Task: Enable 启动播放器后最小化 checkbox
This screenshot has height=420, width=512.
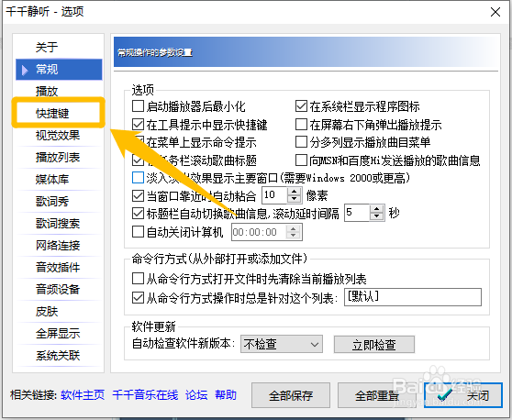Action: (138, 106)
